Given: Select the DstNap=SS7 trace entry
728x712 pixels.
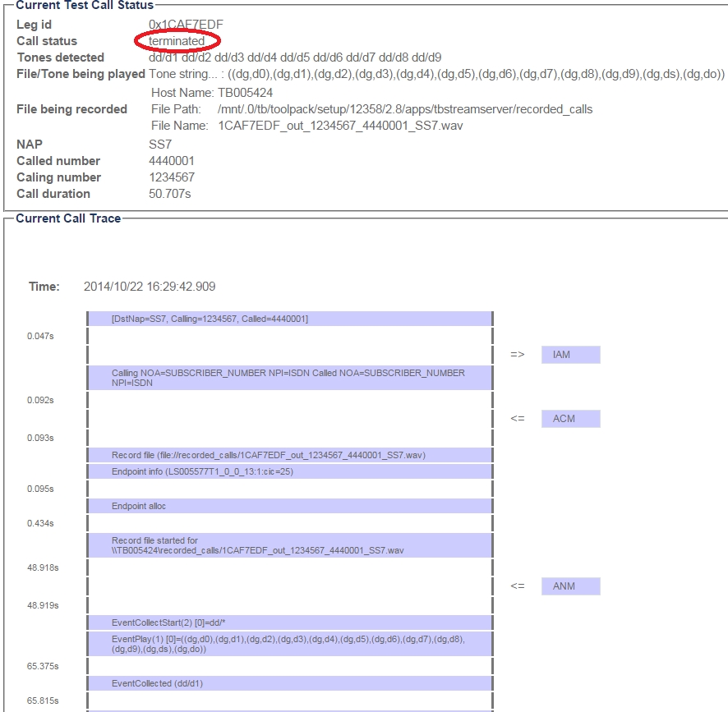Looking at the screenshot, I should tap(290, 319).
